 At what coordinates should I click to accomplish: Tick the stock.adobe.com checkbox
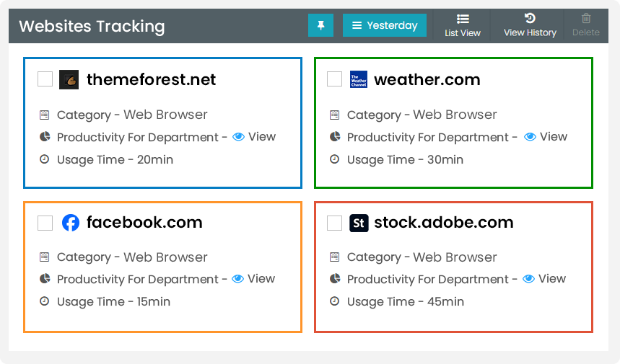click(x=335, y=223)
